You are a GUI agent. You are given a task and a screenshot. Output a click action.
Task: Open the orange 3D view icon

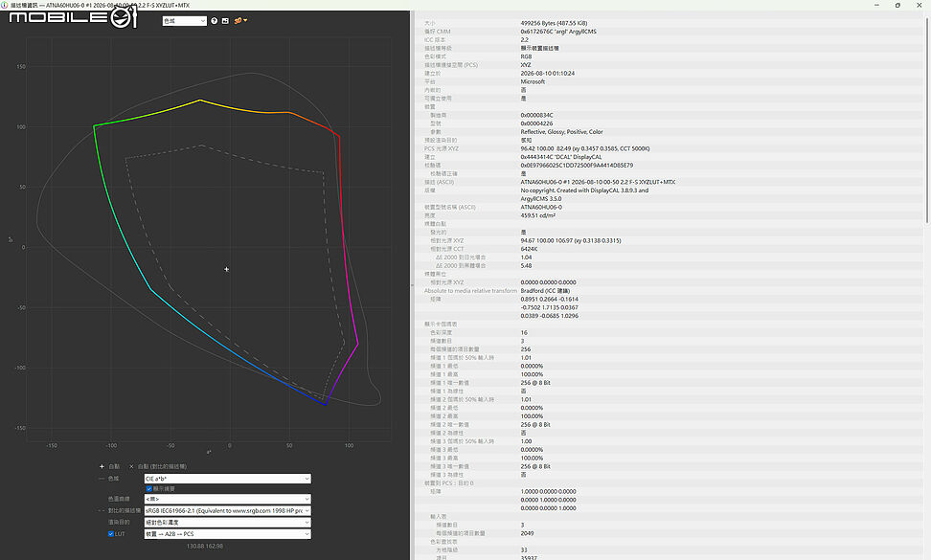[238, 21]
